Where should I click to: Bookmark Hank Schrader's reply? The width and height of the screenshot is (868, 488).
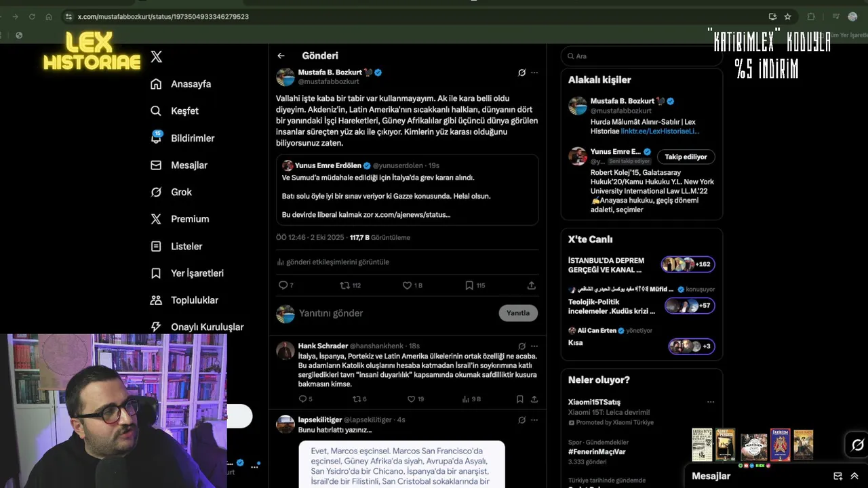pyautogui.click(x=519, y=399)
